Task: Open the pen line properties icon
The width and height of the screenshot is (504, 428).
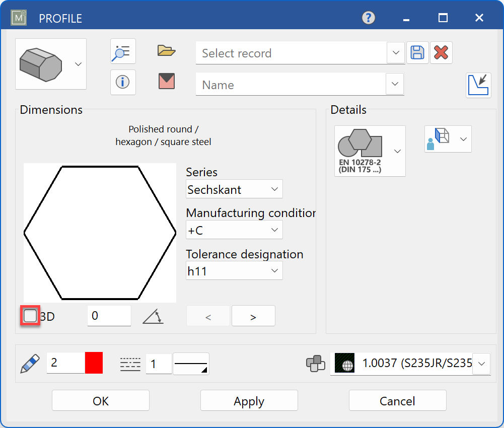Action: click(29, 363)
